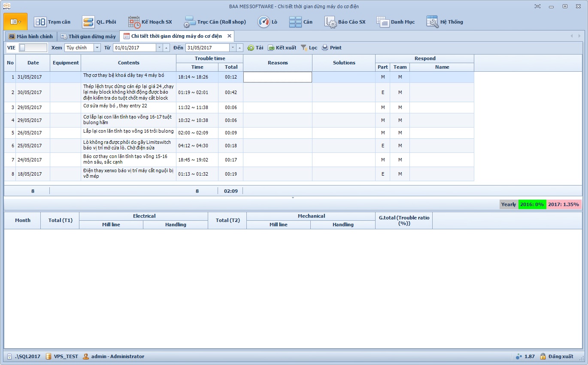
Task: Click the Lọc filter button
Action: [309, 48]
